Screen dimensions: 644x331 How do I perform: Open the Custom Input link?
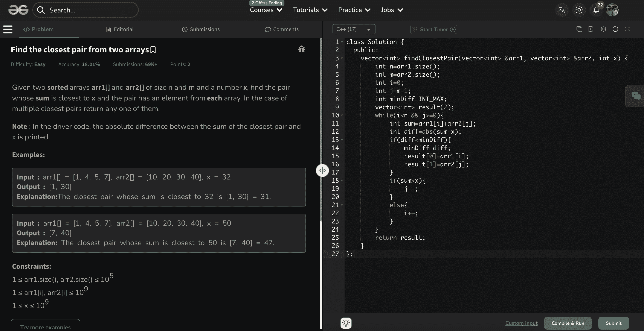click(521, 323)
